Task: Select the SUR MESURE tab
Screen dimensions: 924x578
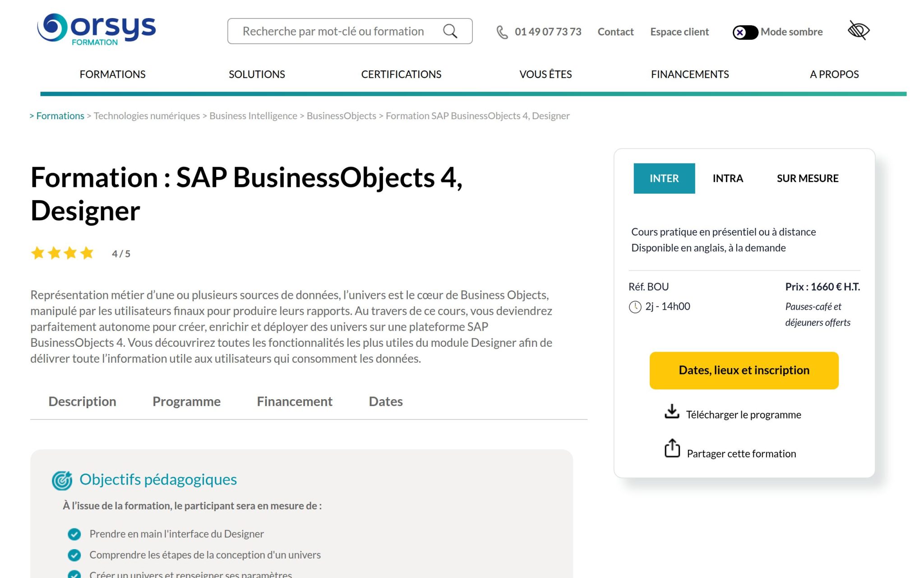Action: [808, 178]
